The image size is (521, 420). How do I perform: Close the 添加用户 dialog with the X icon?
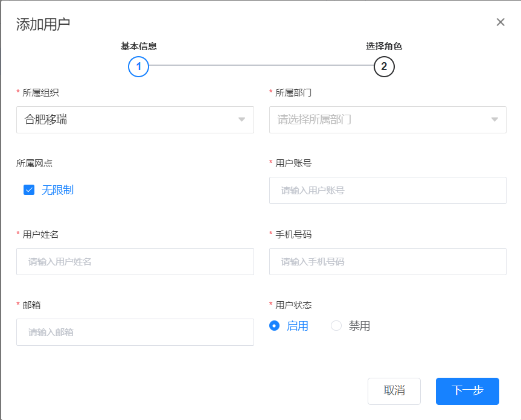[500, 22]
